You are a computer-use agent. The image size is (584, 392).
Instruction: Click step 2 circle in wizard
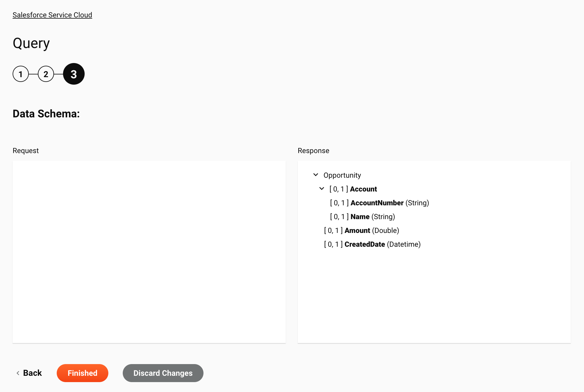tap(47, 74)
